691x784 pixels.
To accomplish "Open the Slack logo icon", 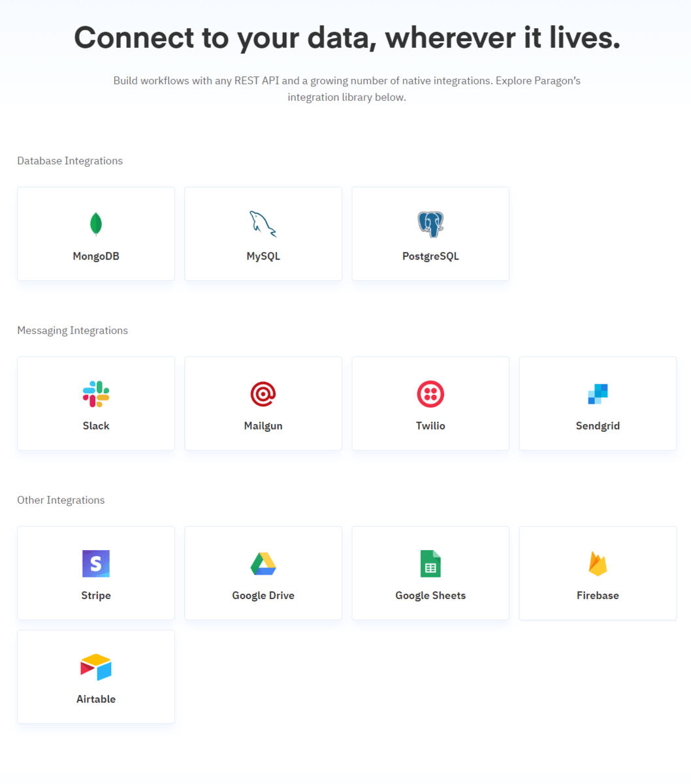I will (x=96, y=394).
